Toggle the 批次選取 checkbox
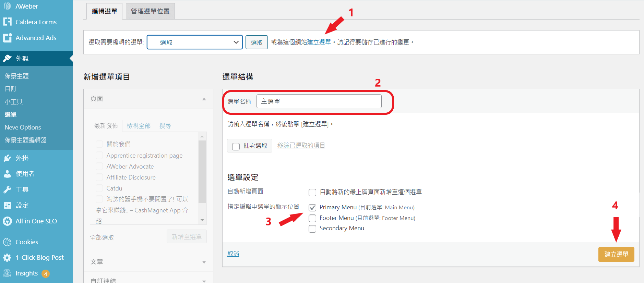The width and height of the screenshot is (644, 283). [236, 147]
